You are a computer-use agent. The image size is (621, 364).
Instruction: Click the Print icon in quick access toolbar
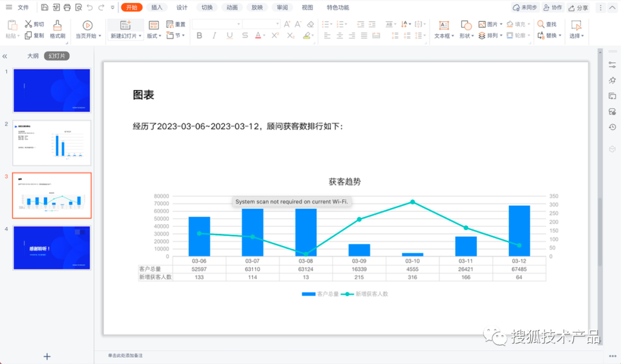pos(67,7)
